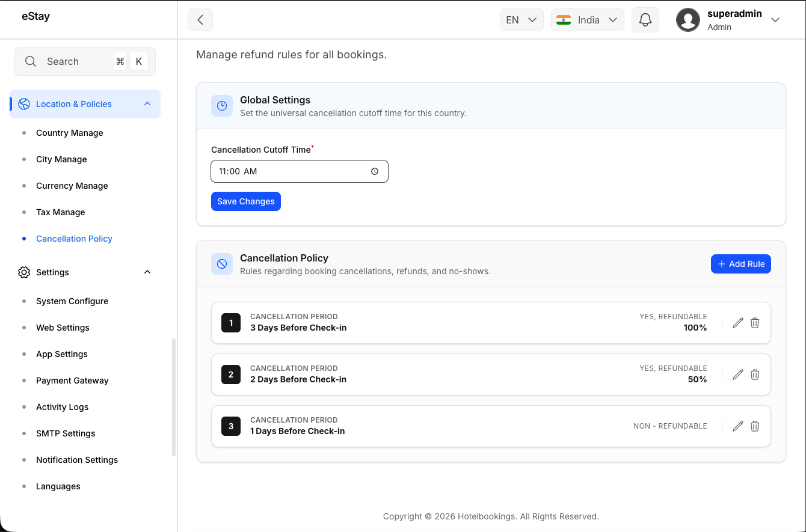Open City Manage page
Viewport: 806px width, 532px height.
click(61, 159)
